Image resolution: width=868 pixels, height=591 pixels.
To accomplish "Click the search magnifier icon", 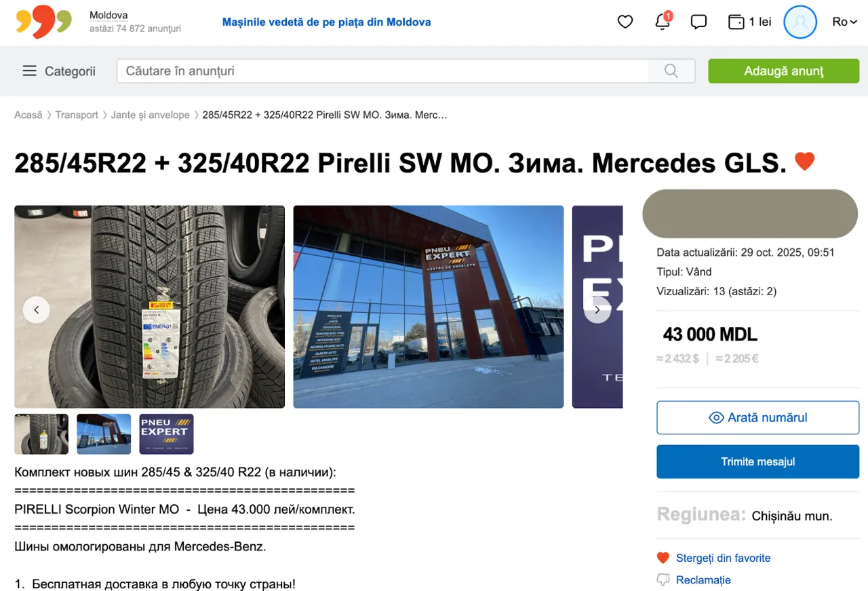I will point(671,71).
